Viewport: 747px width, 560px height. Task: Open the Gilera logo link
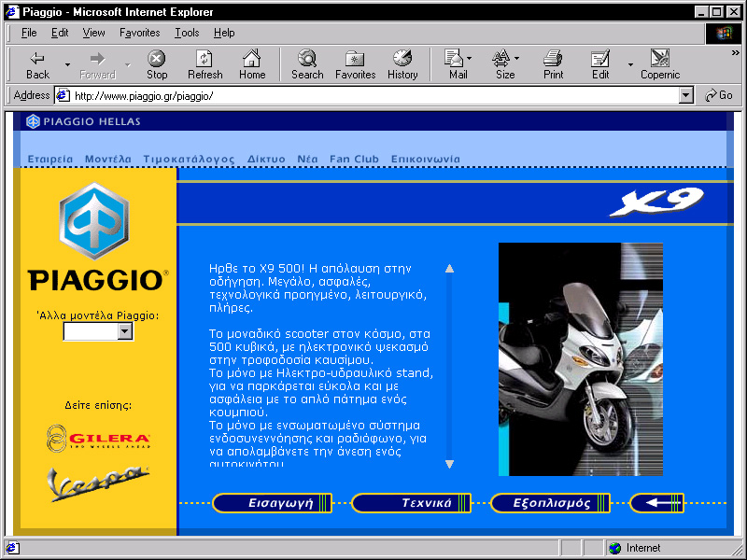[99, 438]
